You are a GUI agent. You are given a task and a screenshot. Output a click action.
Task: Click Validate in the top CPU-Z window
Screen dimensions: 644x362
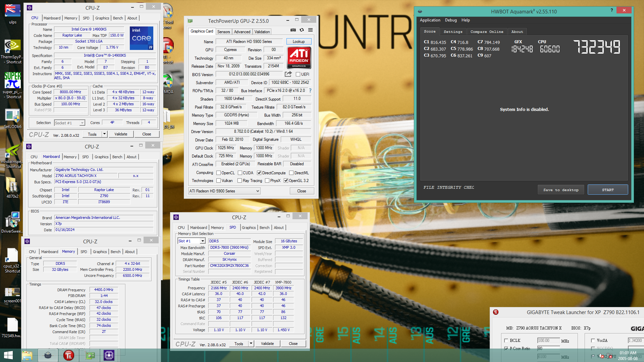(121, 134)
